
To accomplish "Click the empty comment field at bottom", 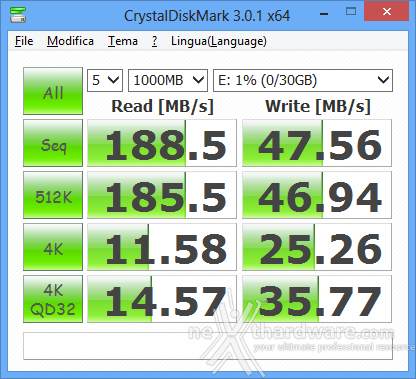I will [208, 346].
